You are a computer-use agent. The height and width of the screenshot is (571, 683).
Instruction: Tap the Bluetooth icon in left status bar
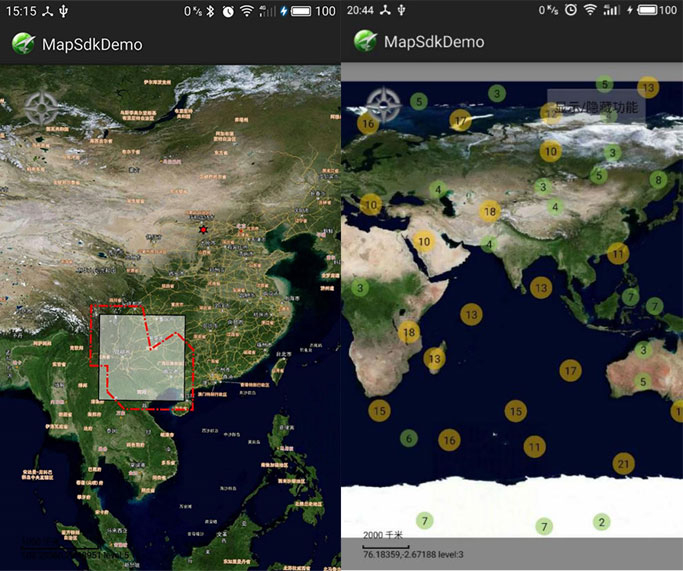pyautogui.click(x=210, y=11)
